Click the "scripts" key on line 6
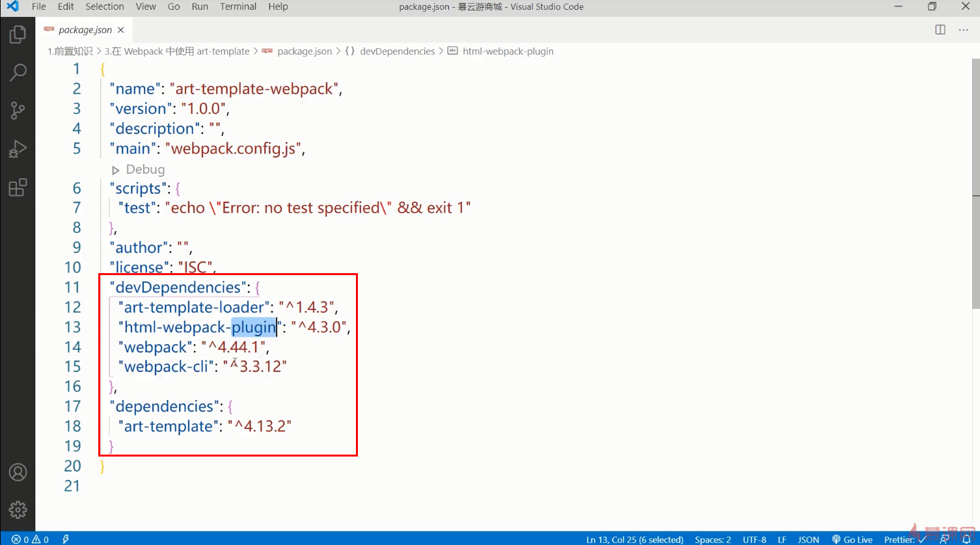The width and height of the screenshot is (980, 545). coord(137,189)
